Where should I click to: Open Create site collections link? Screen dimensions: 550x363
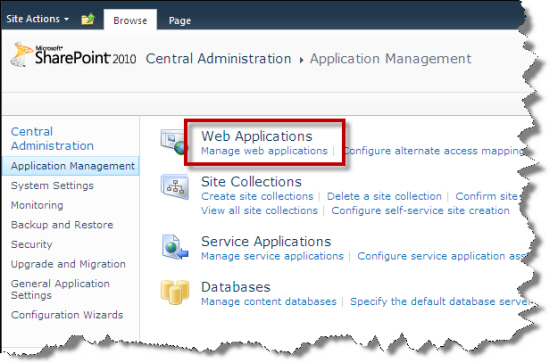pyautogui.click(x=257, y=196)
